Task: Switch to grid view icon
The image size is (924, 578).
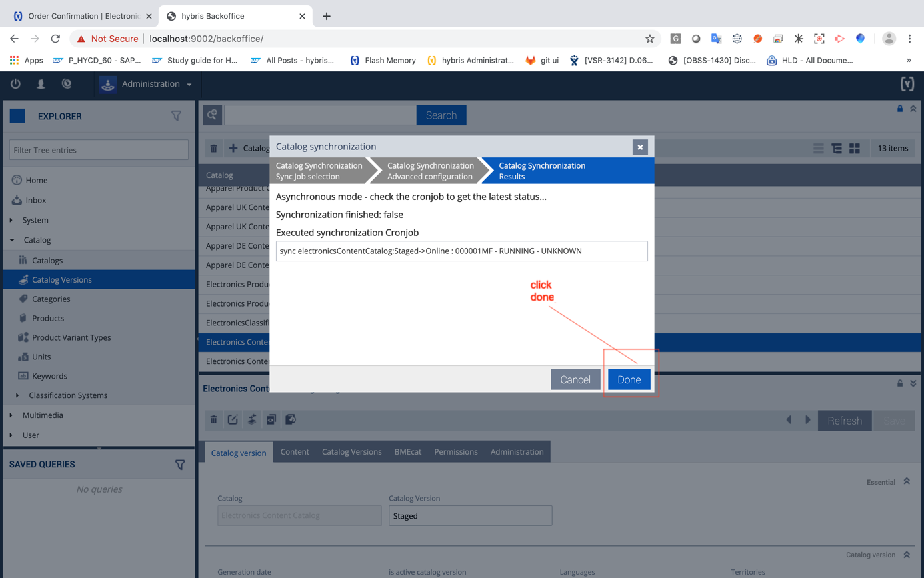Action: (x=855, y=149)
